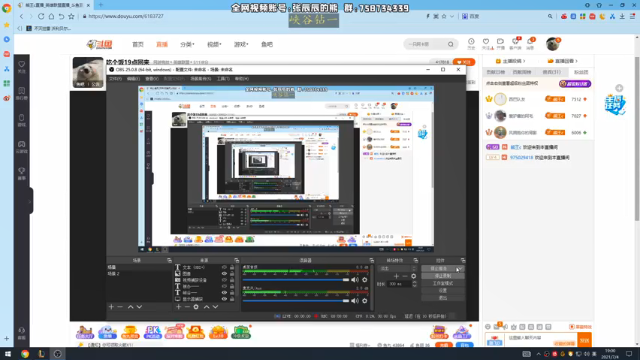The image size is (640, 360).
Task: Open Douyu history (历史) clock icon
Action: [x=471, y=43]
